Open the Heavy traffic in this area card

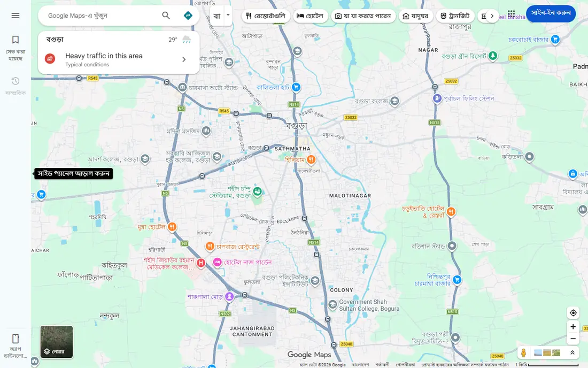[119, 59]
